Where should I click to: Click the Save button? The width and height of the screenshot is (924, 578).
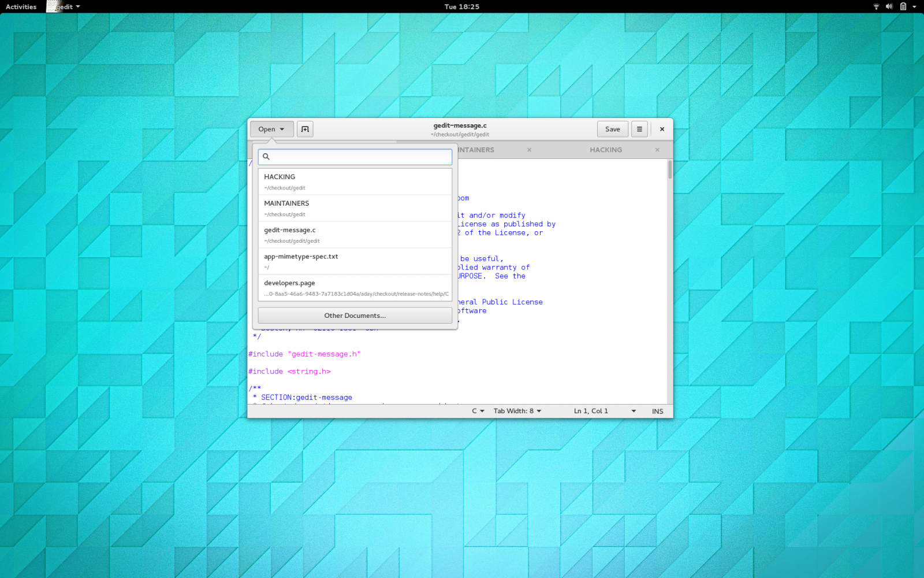[612, 129]
